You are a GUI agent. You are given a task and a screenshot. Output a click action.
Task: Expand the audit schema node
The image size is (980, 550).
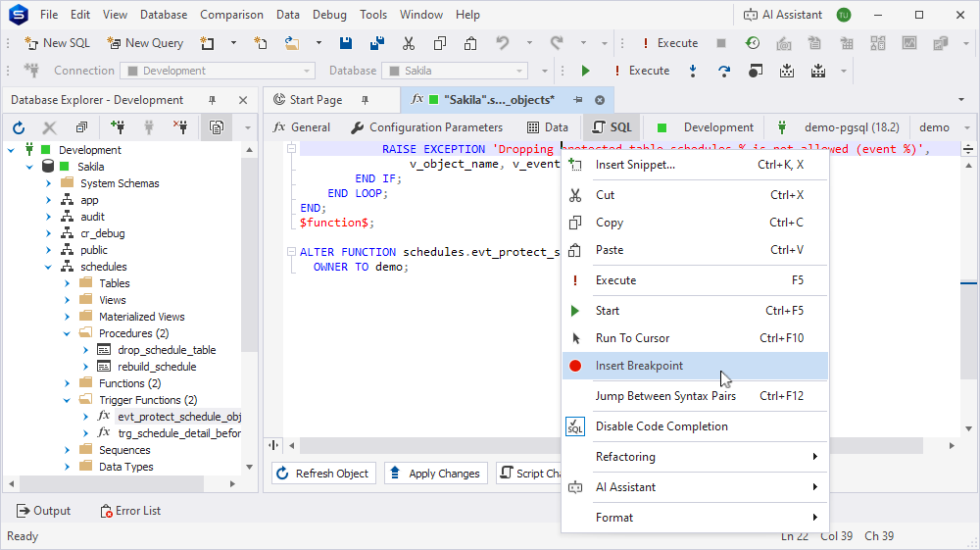tap(48, 217)
